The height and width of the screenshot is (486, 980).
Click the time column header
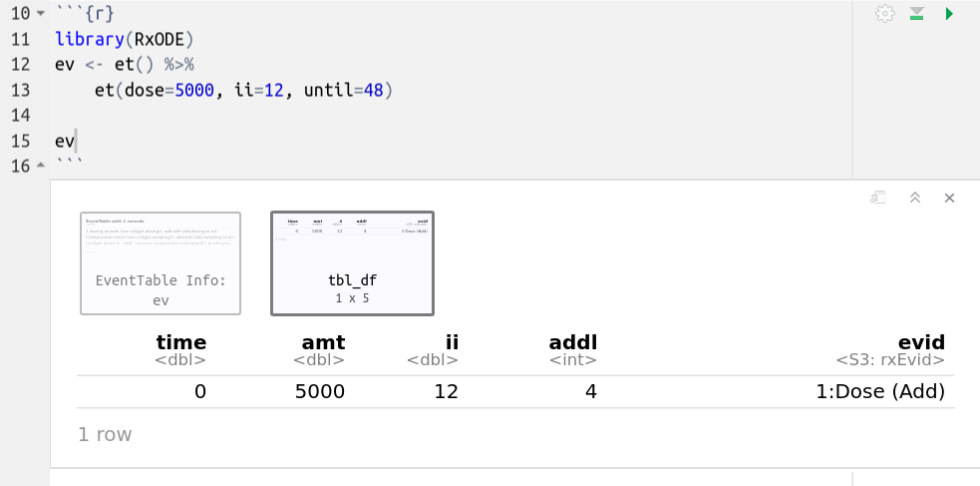coord(180,342)
